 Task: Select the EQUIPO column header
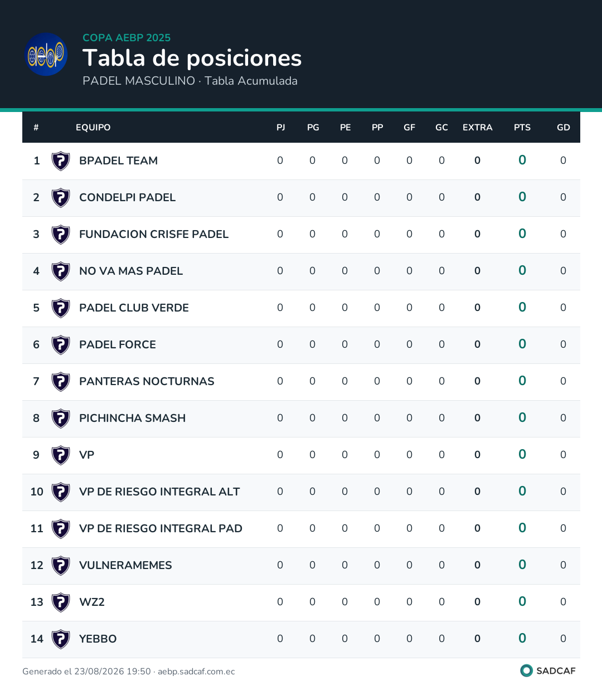pos(93,128)
